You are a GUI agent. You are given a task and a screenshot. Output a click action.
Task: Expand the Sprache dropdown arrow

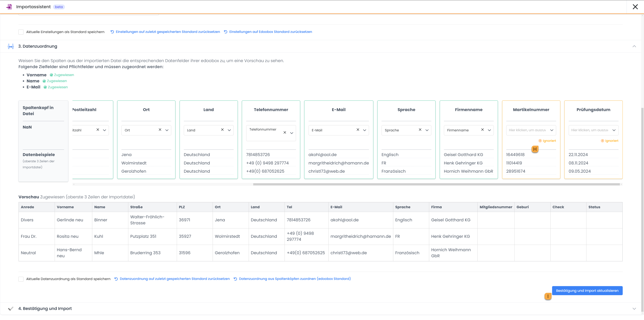[x=427, y=130]
